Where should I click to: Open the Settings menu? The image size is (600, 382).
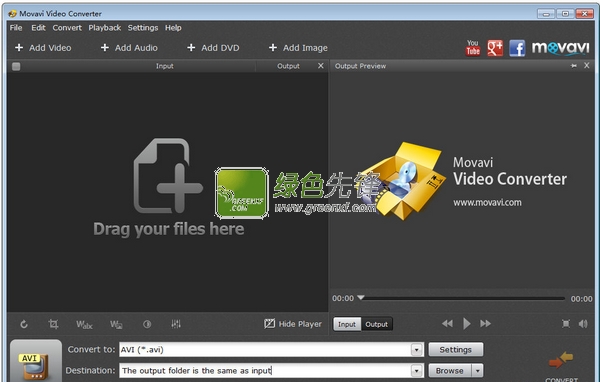pos(143,28)
